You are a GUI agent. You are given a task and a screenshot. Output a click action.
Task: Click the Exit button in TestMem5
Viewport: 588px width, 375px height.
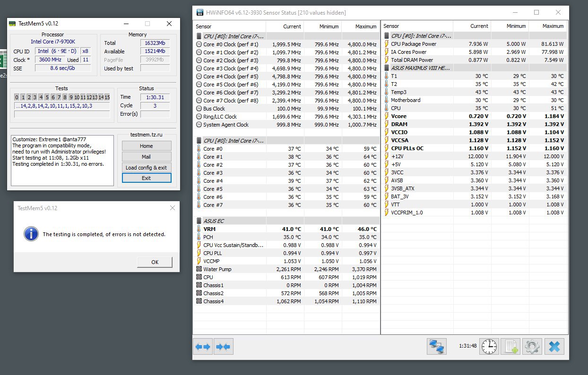pos(146,178)
